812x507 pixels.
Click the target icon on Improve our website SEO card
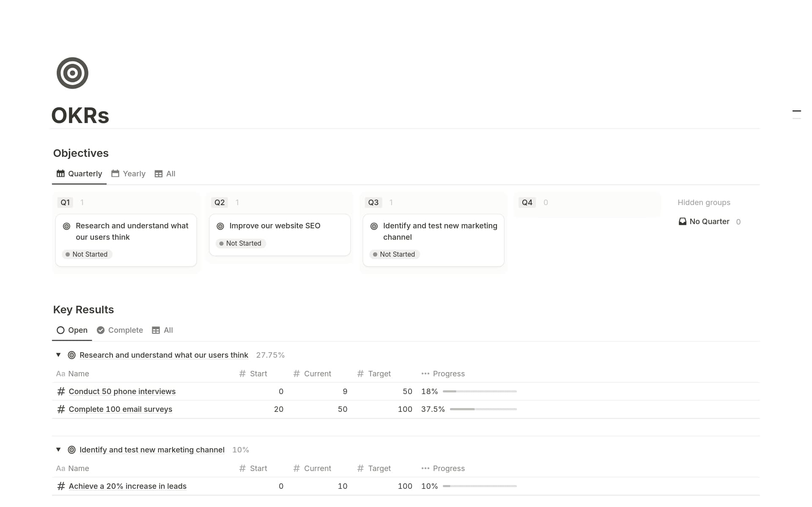220,226
